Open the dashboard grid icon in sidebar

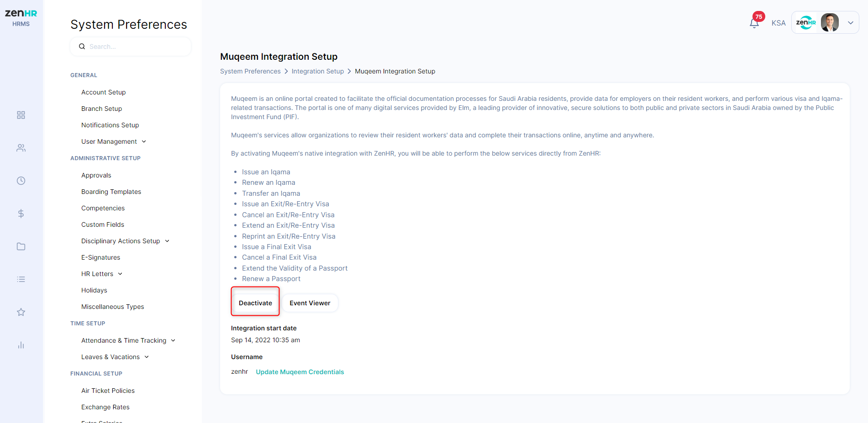coord(21,115)
